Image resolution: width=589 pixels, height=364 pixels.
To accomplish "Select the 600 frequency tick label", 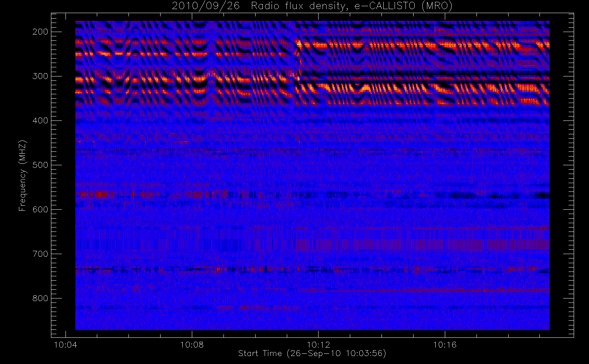I will pyautogui.click(x=40, y=209).
